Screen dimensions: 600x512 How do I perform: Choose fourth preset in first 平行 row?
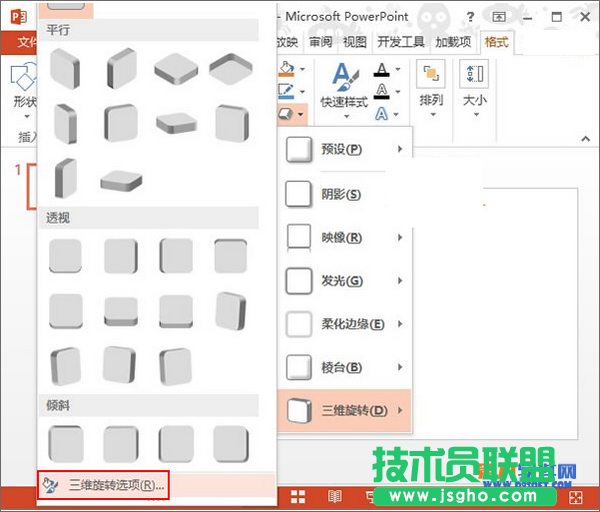coord(231,69)
